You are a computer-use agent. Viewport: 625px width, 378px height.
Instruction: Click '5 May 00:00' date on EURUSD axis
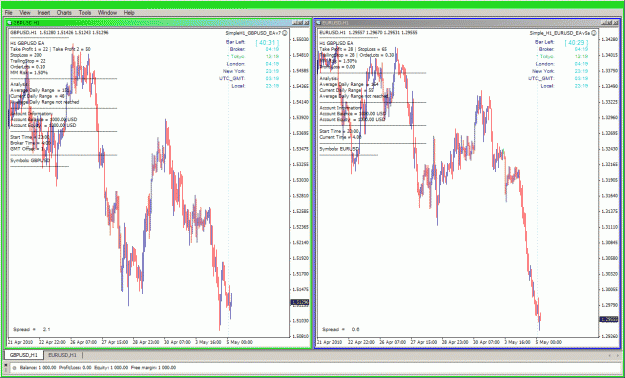tap(549, 342)
